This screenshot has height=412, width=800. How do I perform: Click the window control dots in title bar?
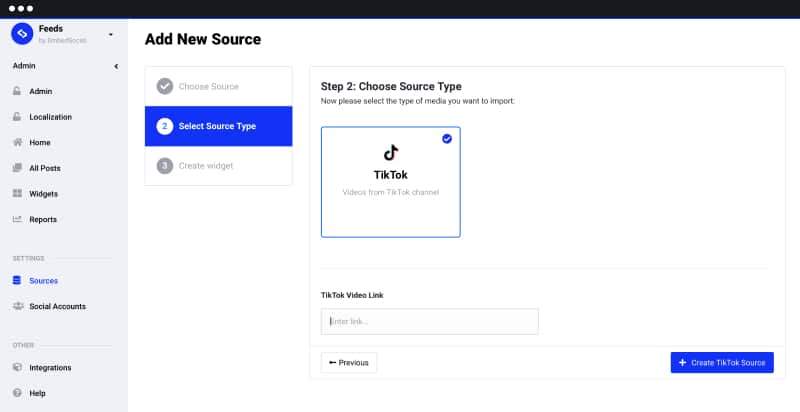(21, 9)
